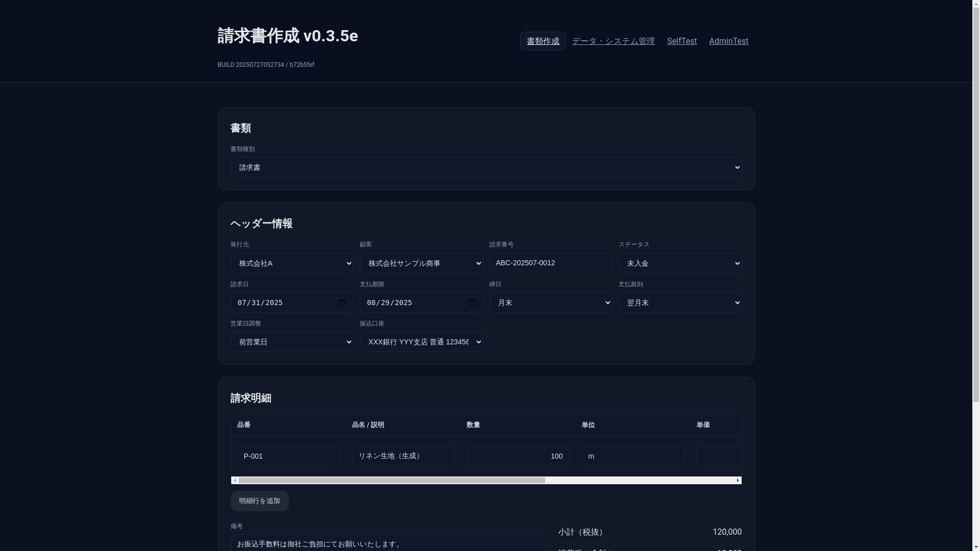Open the calendar picker icon for 支払期限

point(472,303)
